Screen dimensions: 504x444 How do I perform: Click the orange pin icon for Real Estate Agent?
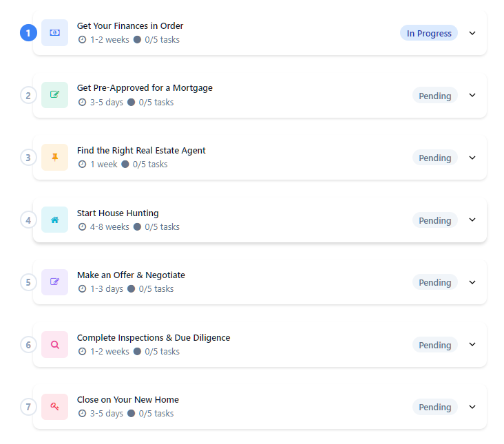54,157
